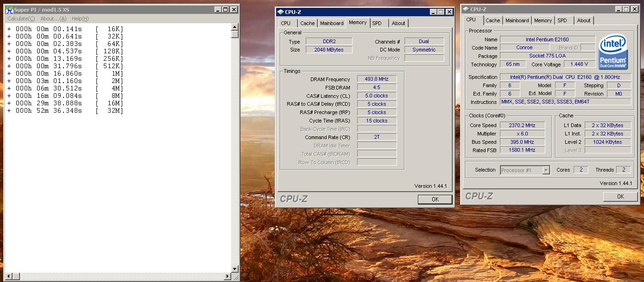Click the 8M result row 16m 09.084s
644x282 pixels.
(65, 96)
